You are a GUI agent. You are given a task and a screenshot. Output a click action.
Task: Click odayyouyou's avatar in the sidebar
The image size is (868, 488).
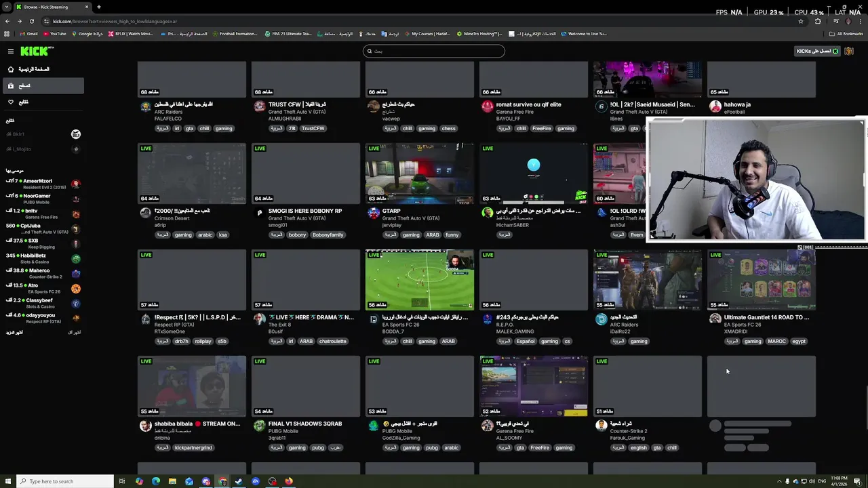(76, 319)
